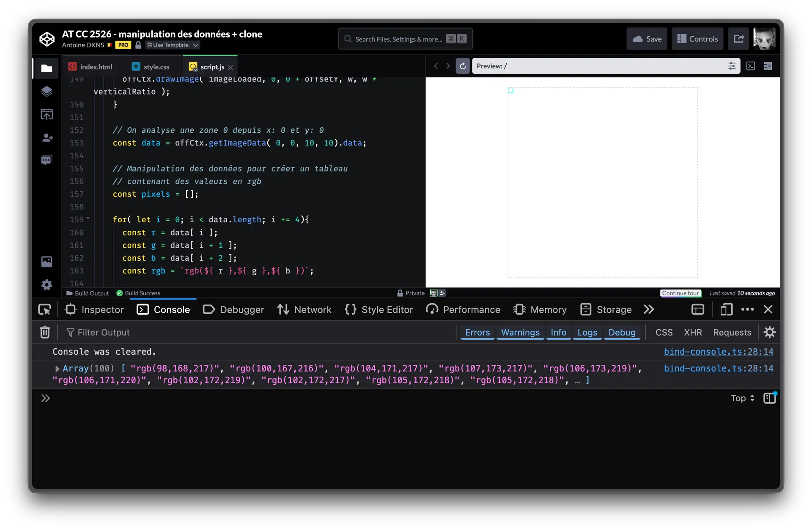Open the sidebar Settings gear

[x=47, y=284]
